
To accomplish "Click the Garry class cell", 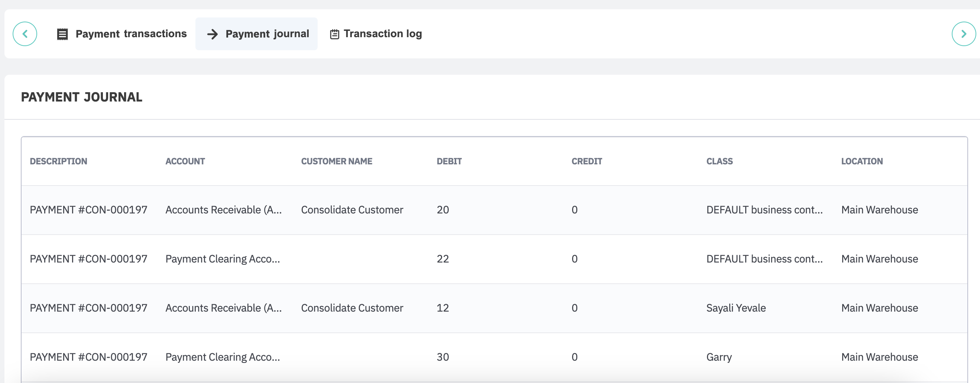I will pos(719,357).
